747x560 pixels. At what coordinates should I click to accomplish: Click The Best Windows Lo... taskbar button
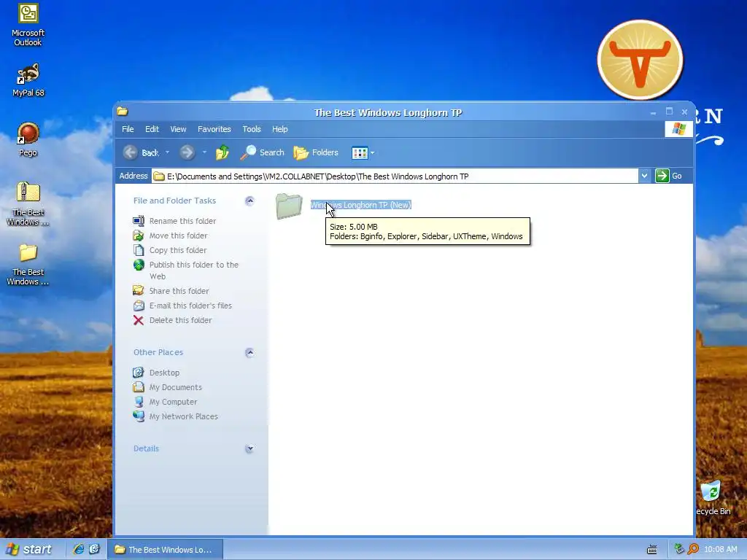[165, 550]
